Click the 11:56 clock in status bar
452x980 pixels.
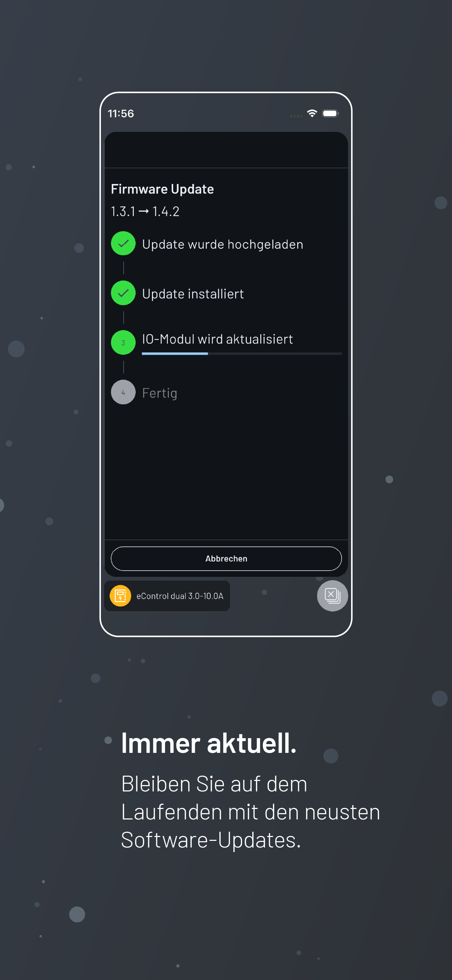click(x=121, y=113)
